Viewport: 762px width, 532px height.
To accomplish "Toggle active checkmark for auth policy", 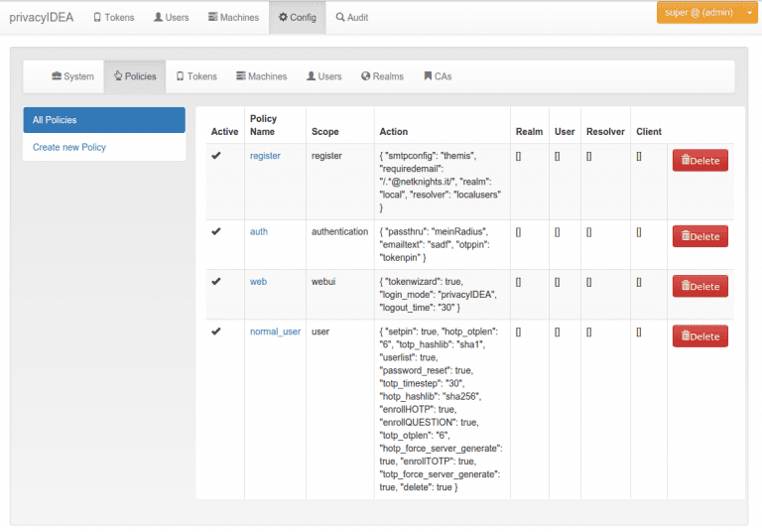I will click(216, 231).
